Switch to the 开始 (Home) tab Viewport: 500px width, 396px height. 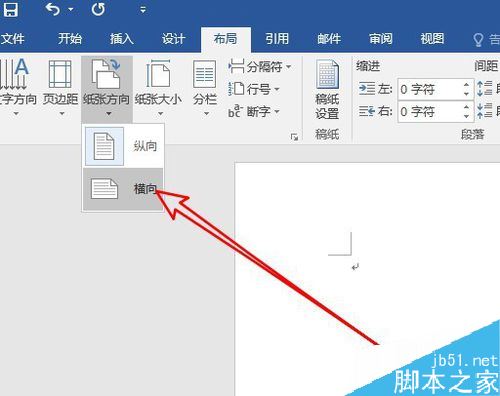pyautogui.click(x=70, y=39)
